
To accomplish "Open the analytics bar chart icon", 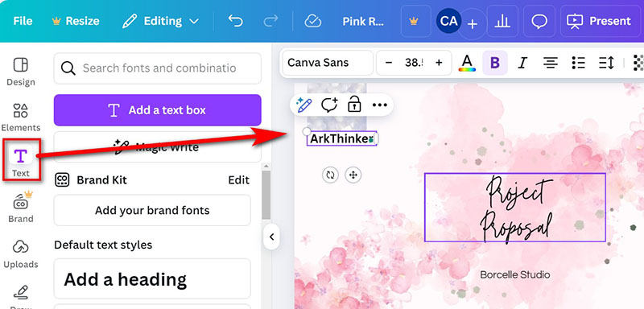I will coord(502,21).
